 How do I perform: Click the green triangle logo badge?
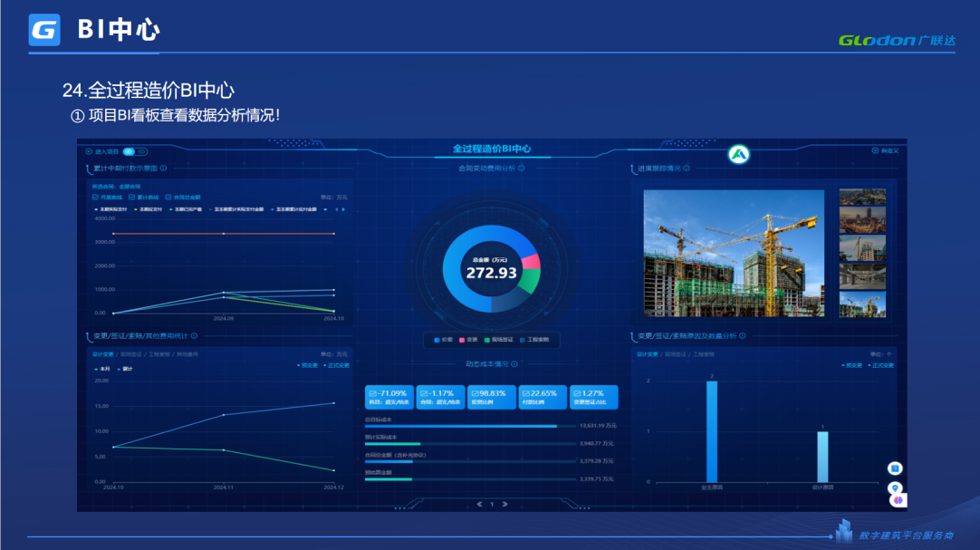coord(739,154)
